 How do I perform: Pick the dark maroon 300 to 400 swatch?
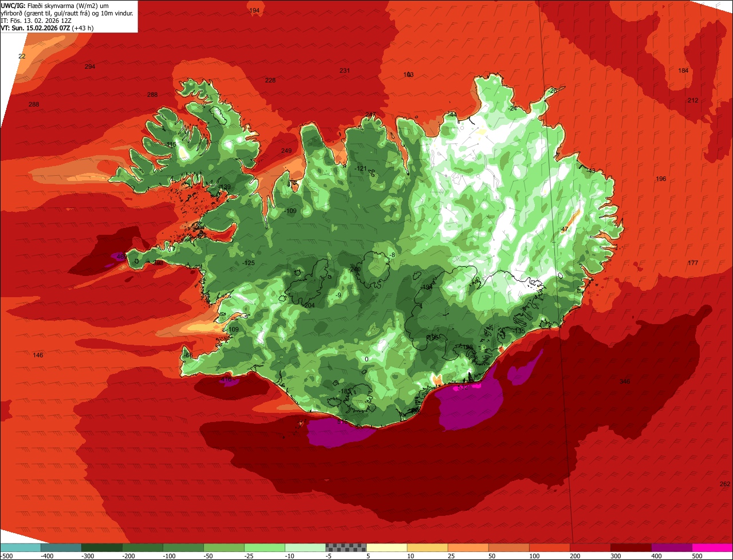(630, 547)
